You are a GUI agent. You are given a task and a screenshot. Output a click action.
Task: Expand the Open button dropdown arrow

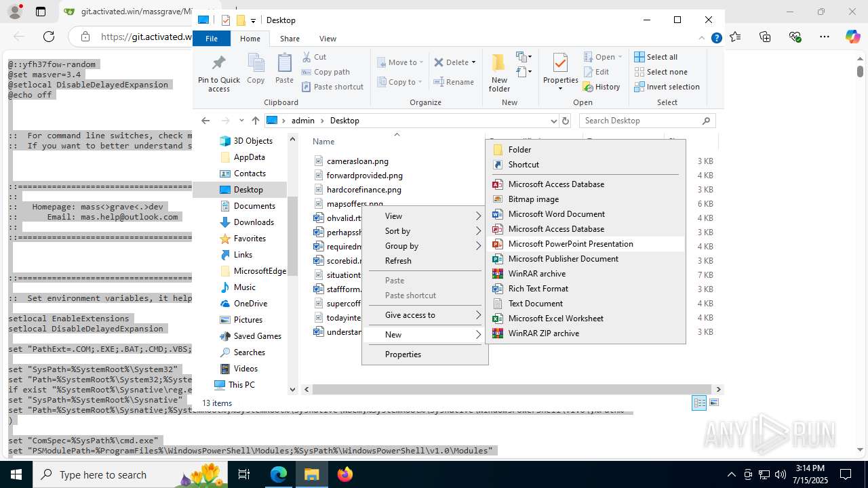click(620, 57)
